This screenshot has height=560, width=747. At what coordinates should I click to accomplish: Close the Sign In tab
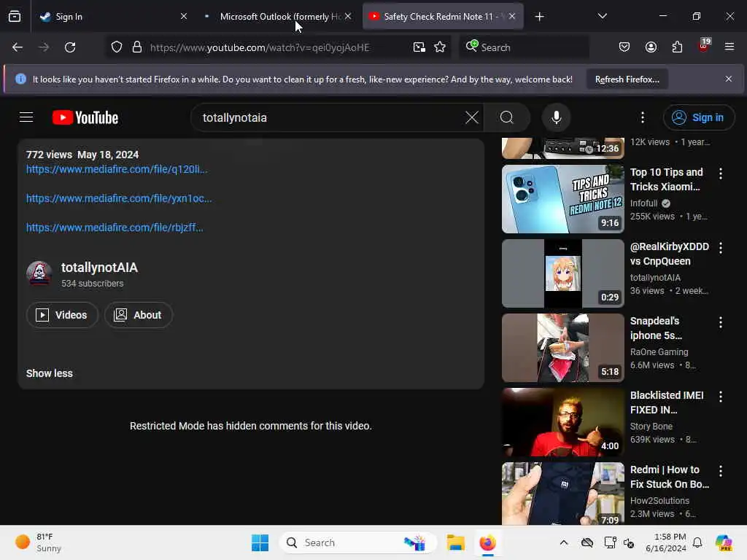pos(183,16)
